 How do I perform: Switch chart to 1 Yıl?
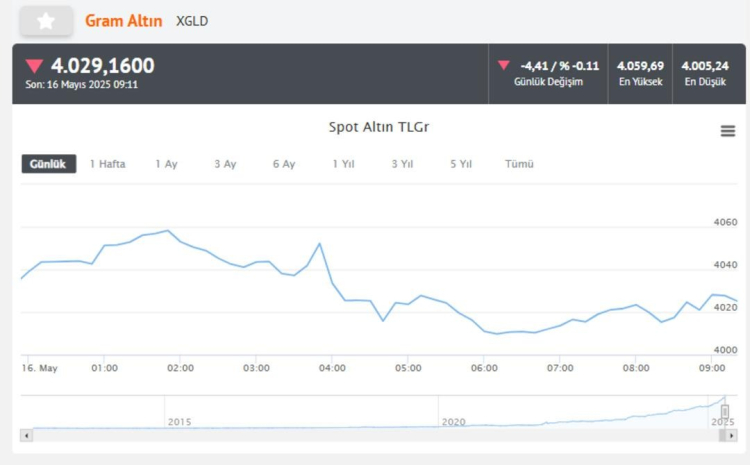click(343, 164)
